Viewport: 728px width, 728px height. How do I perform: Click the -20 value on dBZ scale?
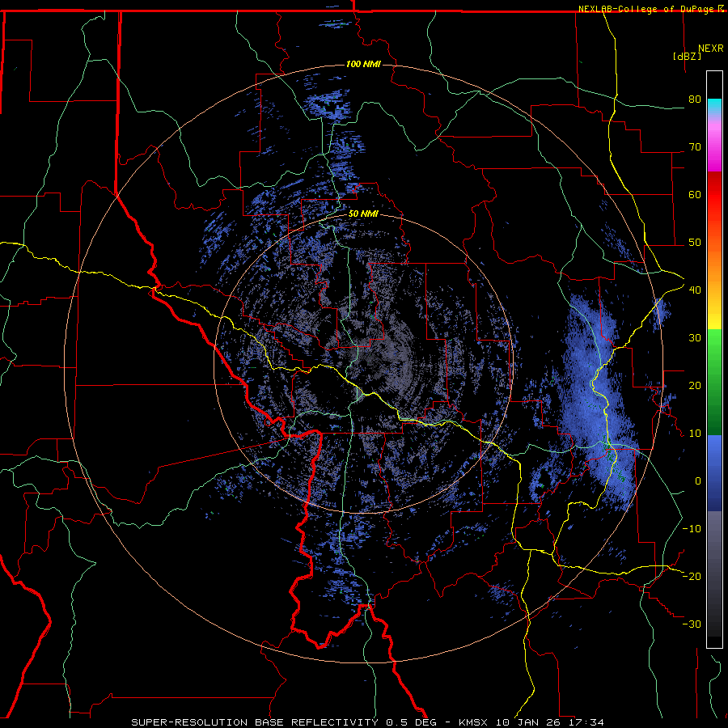[692, 576]
